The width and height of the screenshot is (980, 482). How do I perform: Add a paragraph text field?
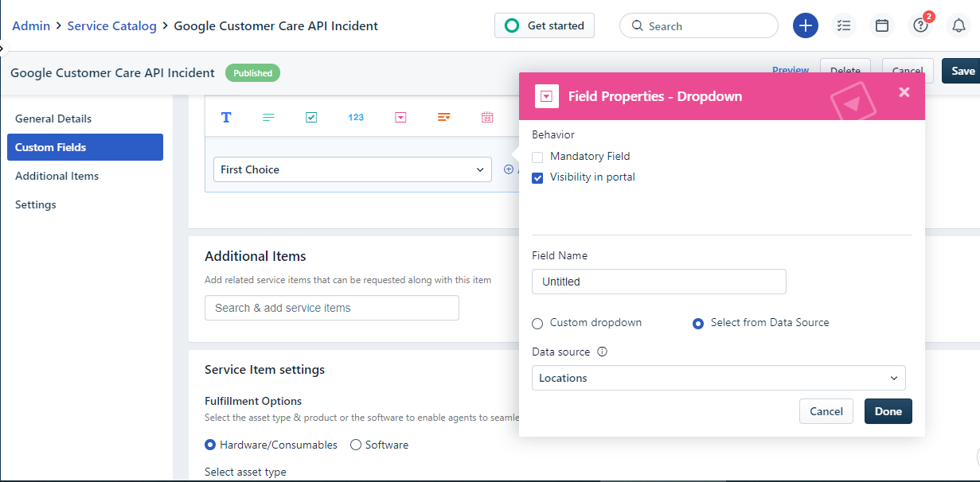click(x=268, y=118)
